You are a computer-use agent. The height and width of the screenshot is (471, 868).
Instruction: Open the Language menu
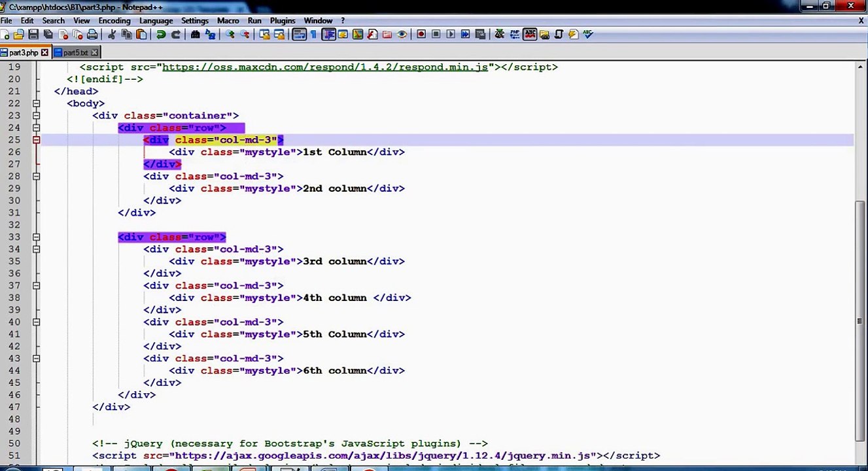pyautogui.click(x=156, y=20)
